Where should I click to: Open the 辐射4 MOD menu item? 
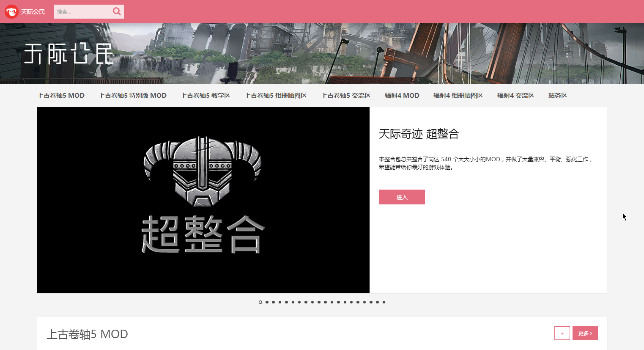(402, 96)
